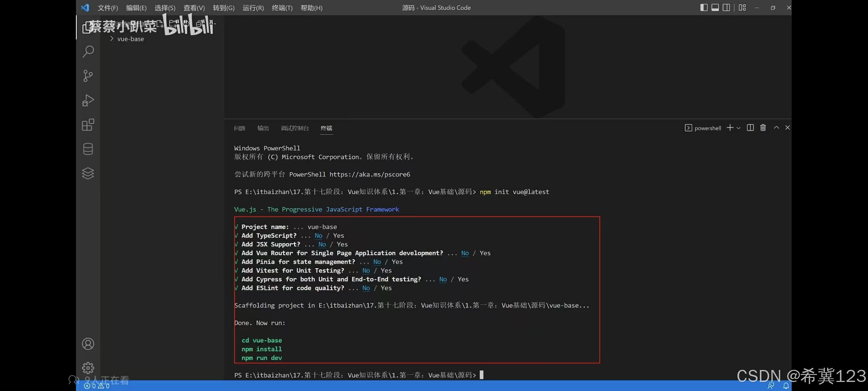
Task: Open Run and Debug view
Action: (88, 100)
